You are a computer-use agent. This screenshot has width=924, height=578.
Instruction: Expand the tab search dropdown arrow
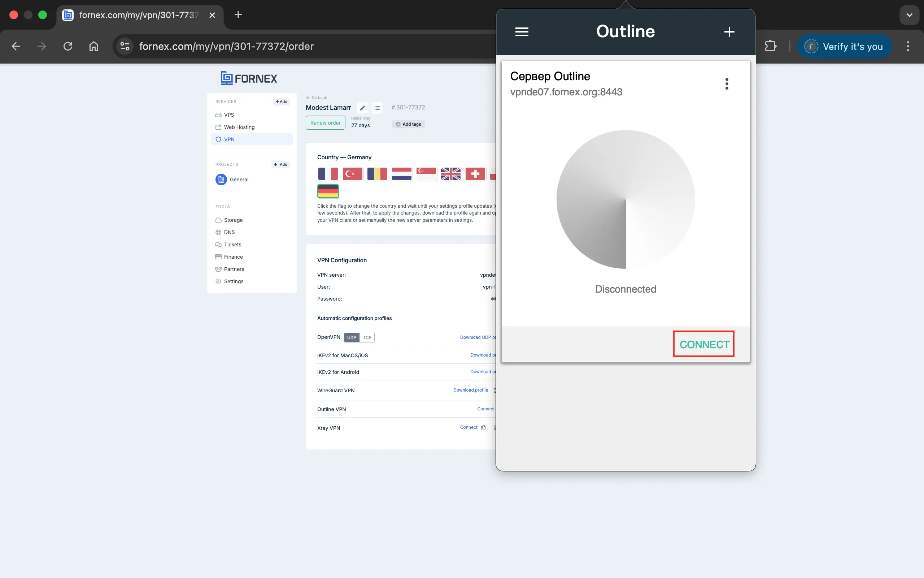coord(909,15)
